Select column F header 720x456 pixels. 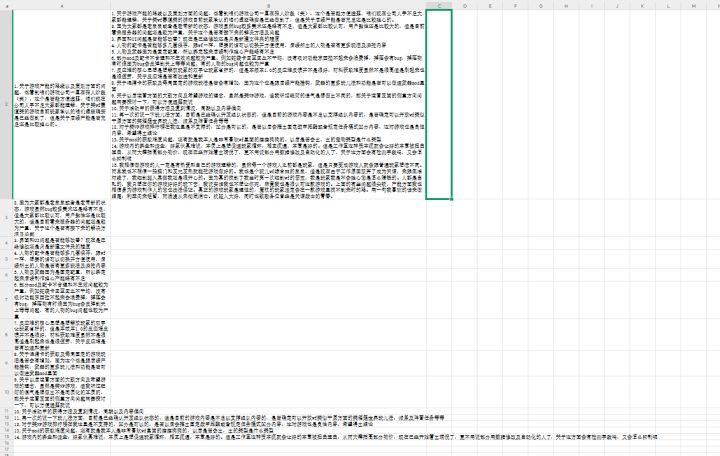[x=515, y=6]
